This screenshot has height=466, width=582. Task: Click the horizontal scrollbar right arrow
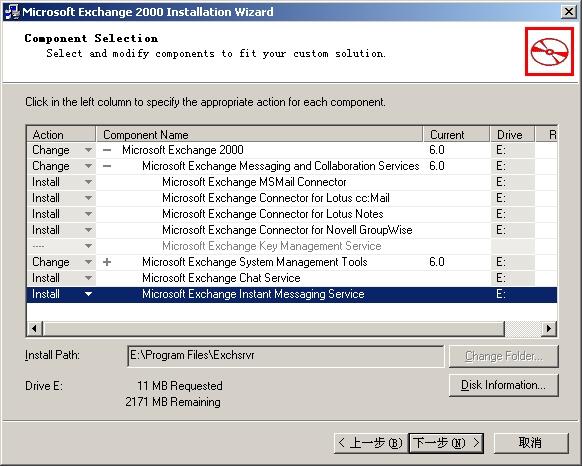click(549, 329)
